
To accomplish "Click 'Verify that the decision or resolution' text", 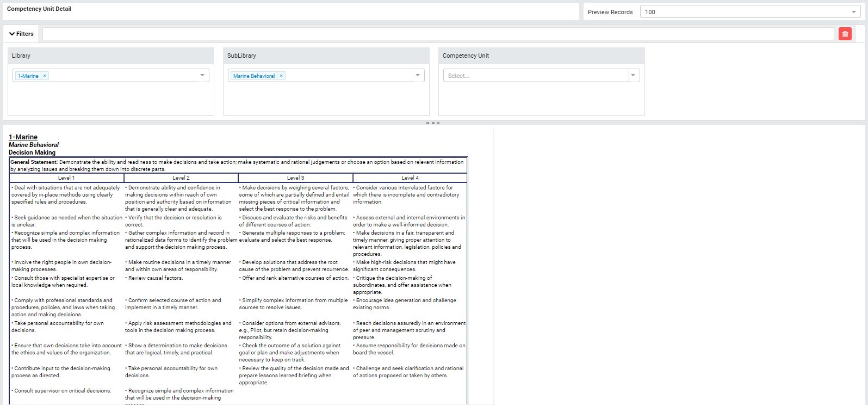I will pos(173,221).
